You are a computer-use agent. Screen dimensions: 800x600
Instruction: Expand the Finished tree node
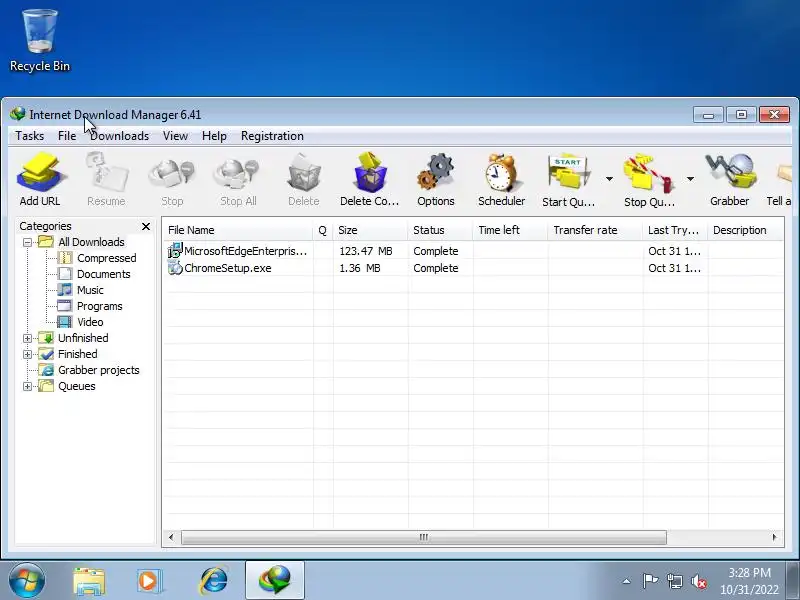coord(28,354)
